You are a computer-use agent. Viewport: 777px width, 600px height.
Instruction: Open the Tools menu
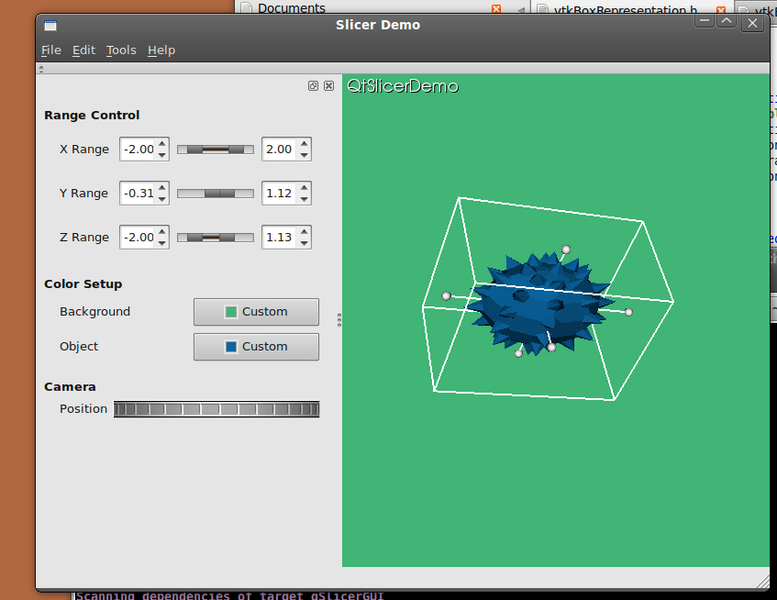click(121, 50)
